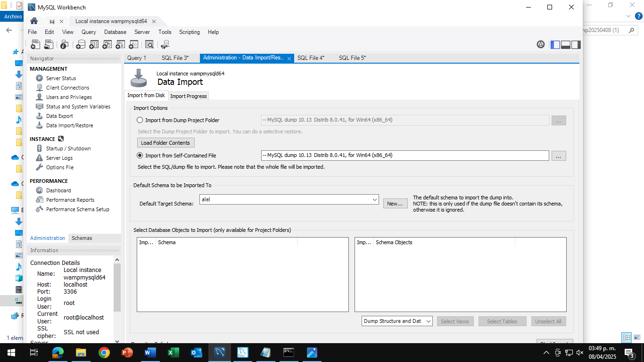Open the Server menu
This screenshot has width=644, height=362.
click(142, 32)
